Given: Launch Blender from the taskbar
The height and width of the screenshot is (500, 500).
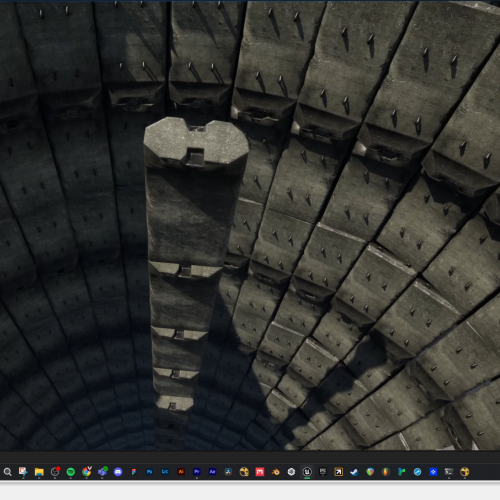Looking at the screenshot, I should 276,472.
